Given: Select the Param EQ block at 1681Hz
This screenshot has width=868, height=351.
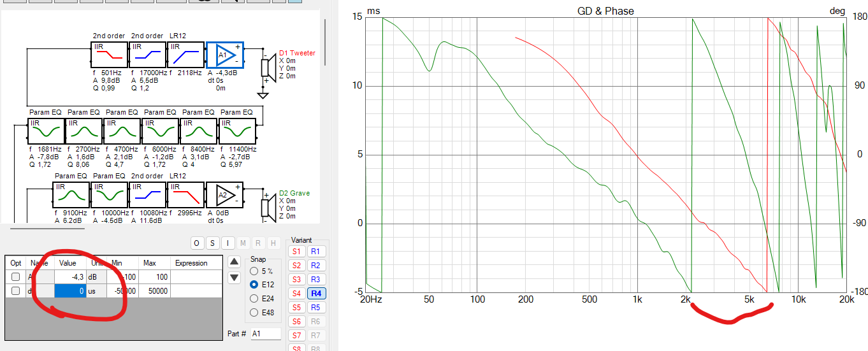Looking at the screenshot, I should (x=45, y=133).
